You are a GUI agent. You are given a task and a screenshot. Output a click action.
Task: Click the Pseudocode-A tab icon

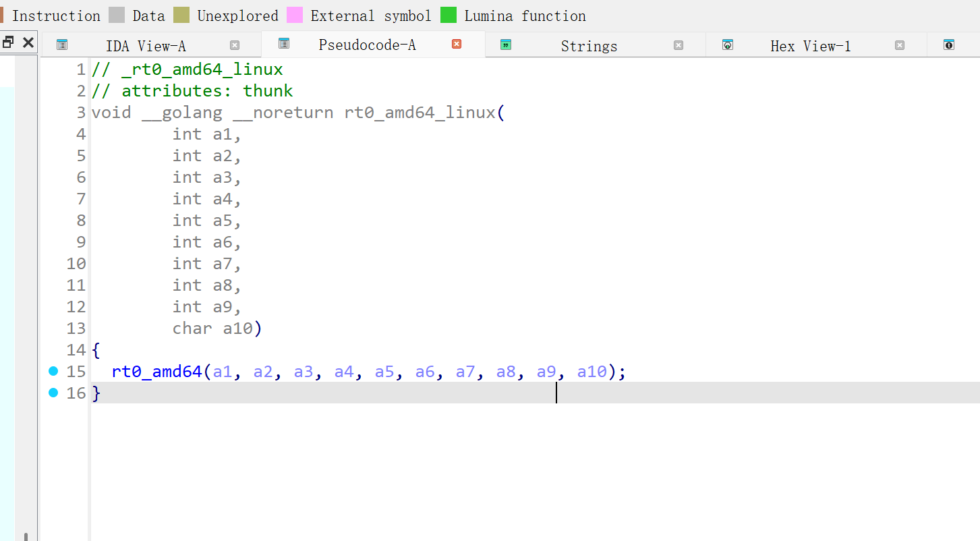coord(284,44)
